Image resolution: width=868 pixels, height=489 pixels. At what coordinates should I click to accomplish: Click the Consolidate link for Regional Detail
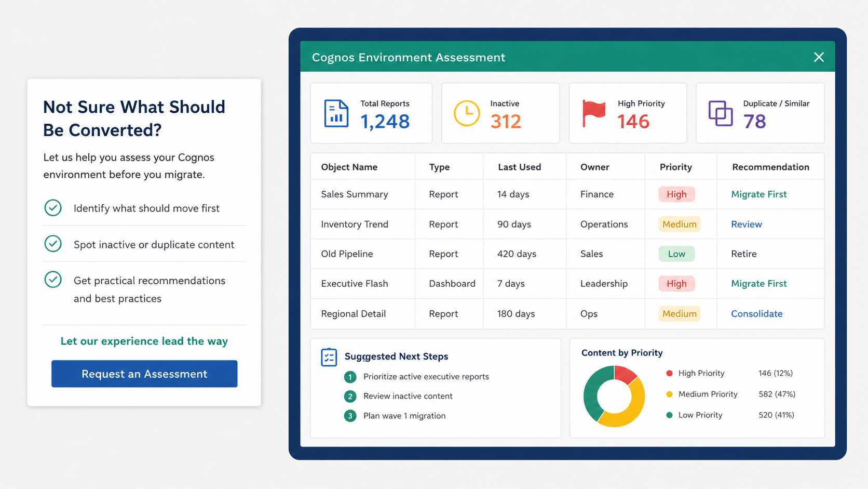point(756,314)
